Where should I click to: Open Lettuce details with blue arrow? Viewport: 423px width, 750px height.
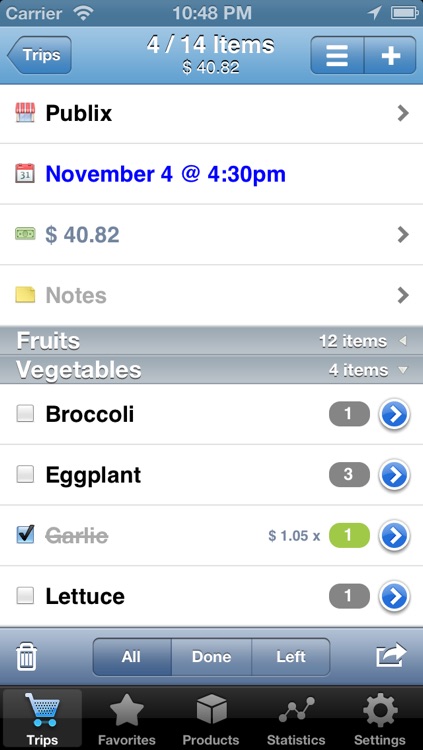(395, 596)
